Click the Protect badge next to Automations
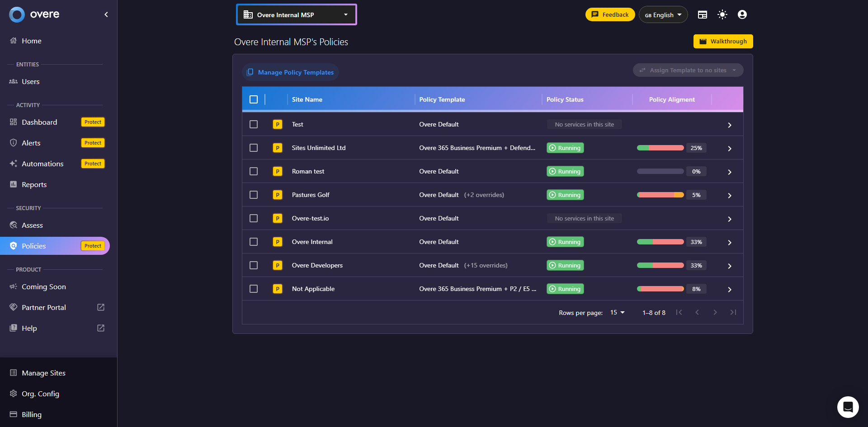Screen dimensions: 868x427 click(93, 164)
